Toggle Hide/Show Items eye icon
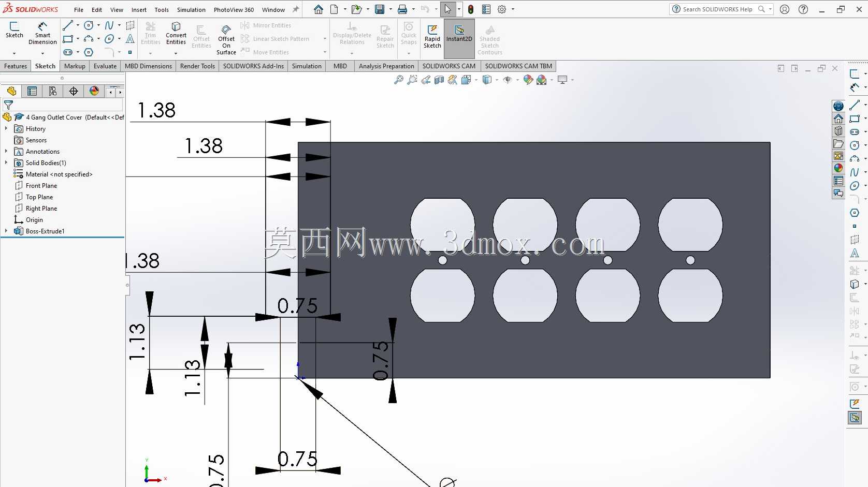 coord(507,80)
